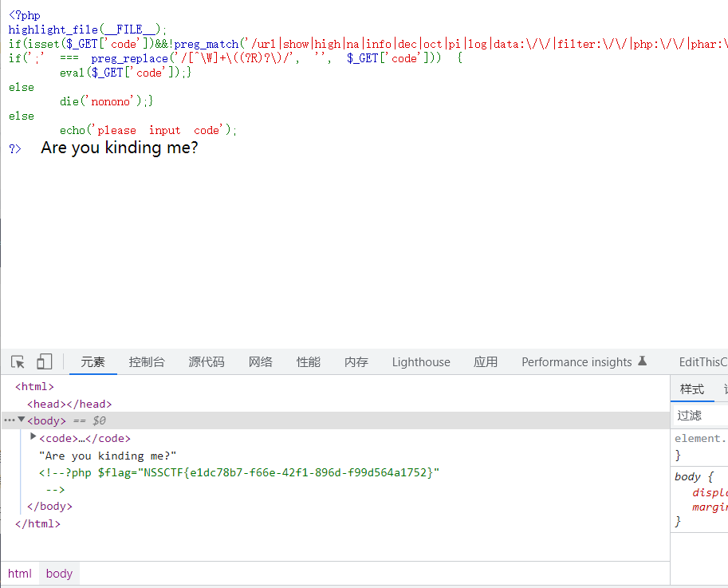
Task: Click the flask icon beside Performance insights
Action: 642,361
